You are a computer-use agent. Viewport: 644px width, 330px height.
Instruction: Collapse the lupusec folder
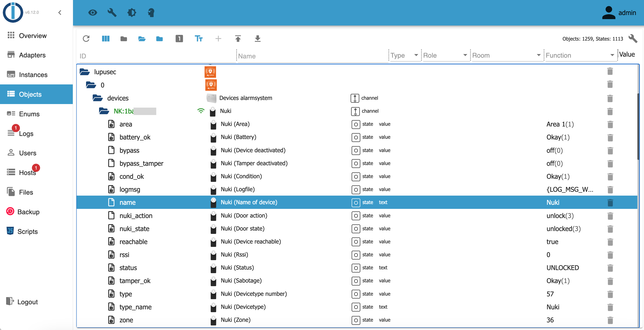pos(85,72)
